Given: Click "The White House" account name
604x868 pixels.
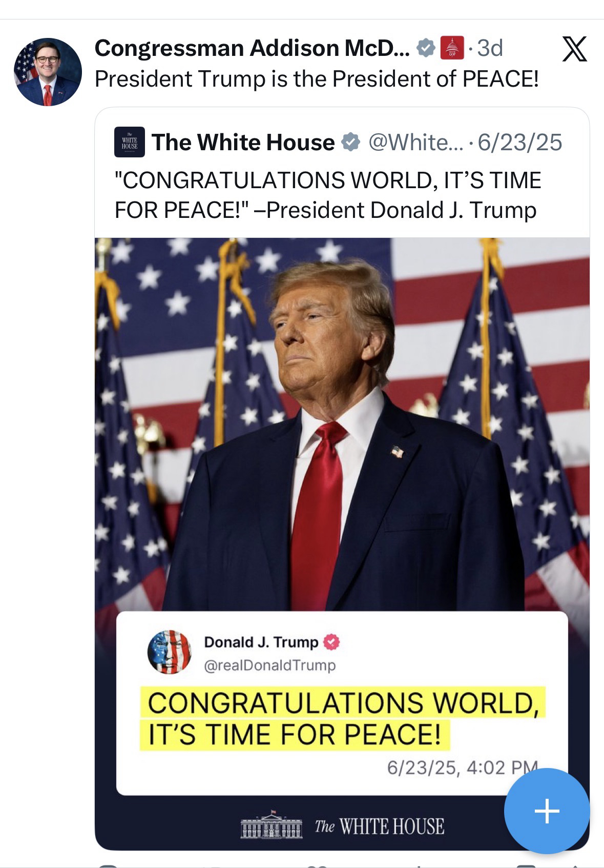Looking at the screenshot, I should click(x=243, y=142).
